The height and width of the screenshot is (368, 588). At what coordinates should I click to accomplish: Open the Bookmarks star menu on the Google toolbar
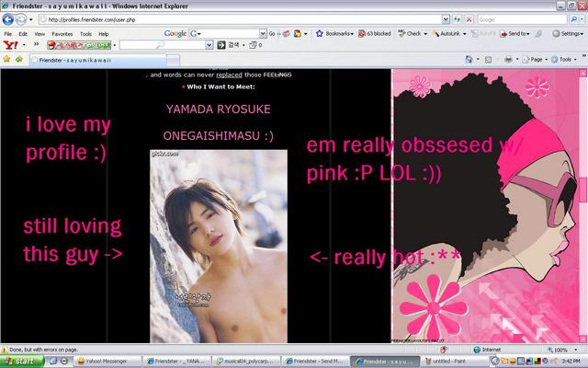coord(334,34)
